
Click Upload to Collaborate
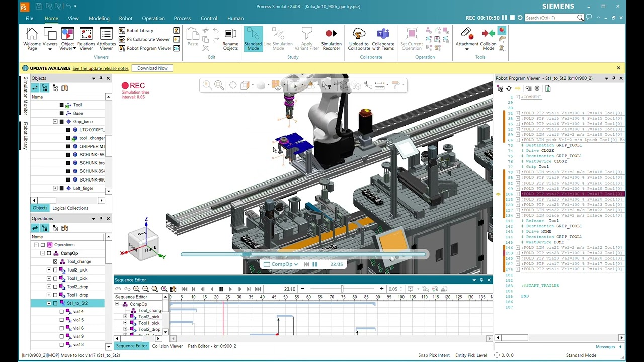pyautogui.click(x=359, y=39)
